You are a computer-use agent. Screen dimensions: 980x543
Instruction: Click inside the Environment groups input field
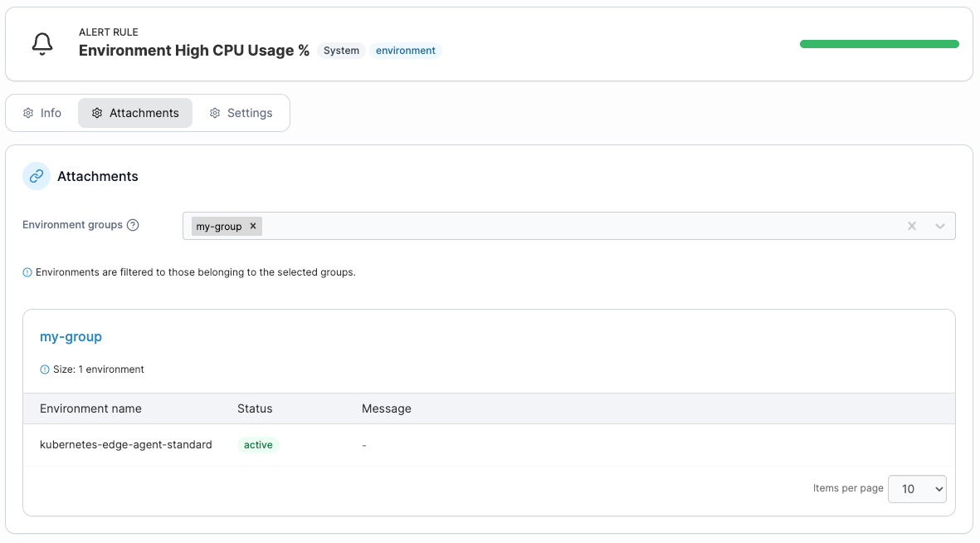coord(568,226)
